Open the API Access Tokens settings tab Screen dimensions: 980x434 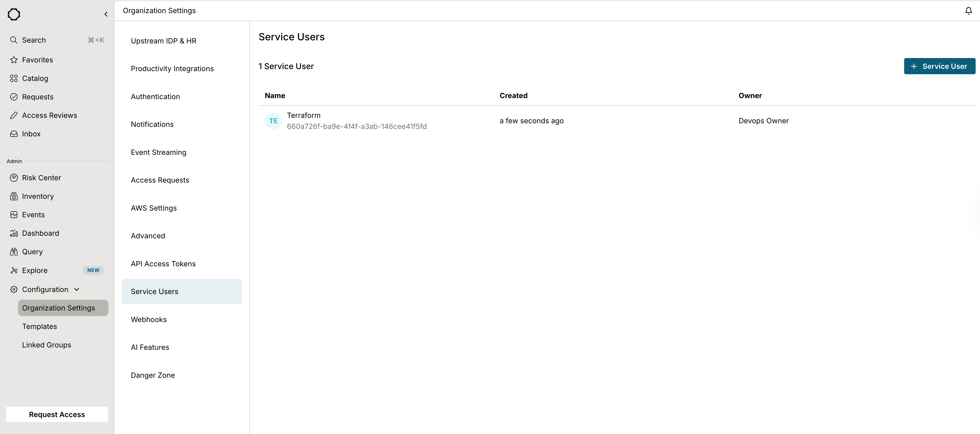click(163, 264)
